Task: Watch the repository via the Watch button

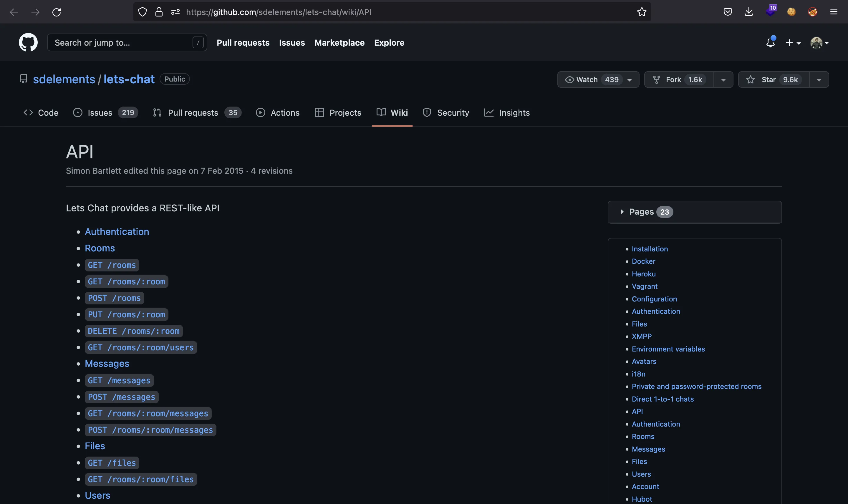Action: (x=598, y=79)
